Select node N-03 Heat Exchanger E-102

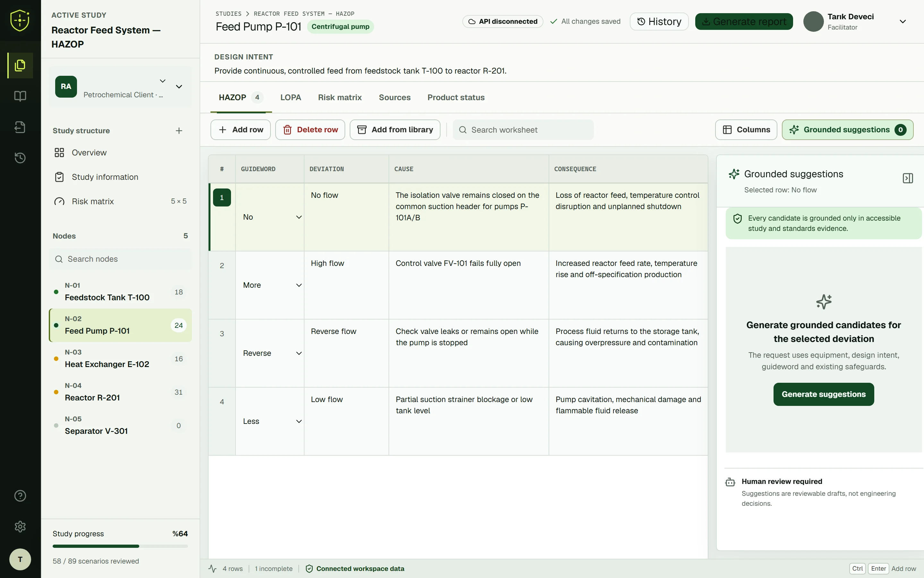[120, 359]
